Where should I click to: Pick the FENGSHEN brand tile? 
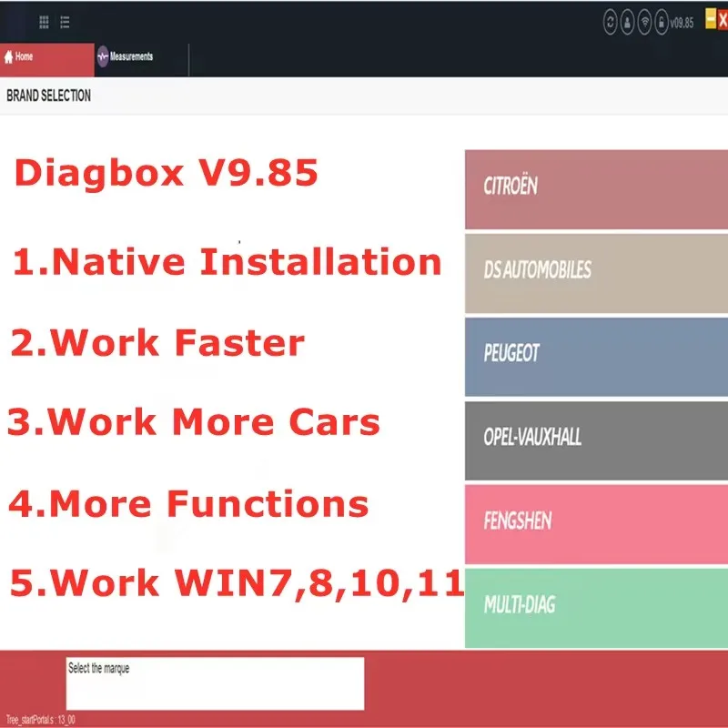point(596,524)
